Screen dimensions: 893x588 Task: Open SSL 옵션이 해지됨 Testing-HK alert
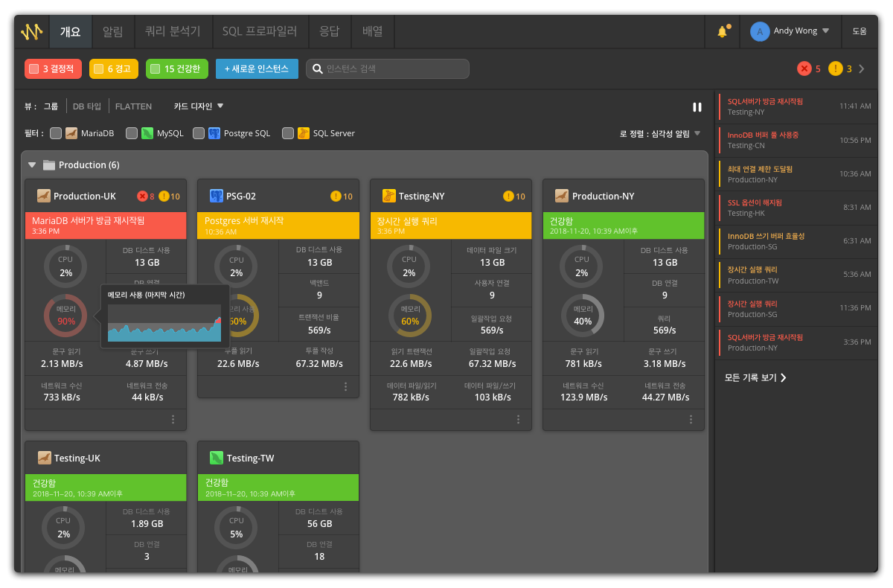tap(797, 208)
